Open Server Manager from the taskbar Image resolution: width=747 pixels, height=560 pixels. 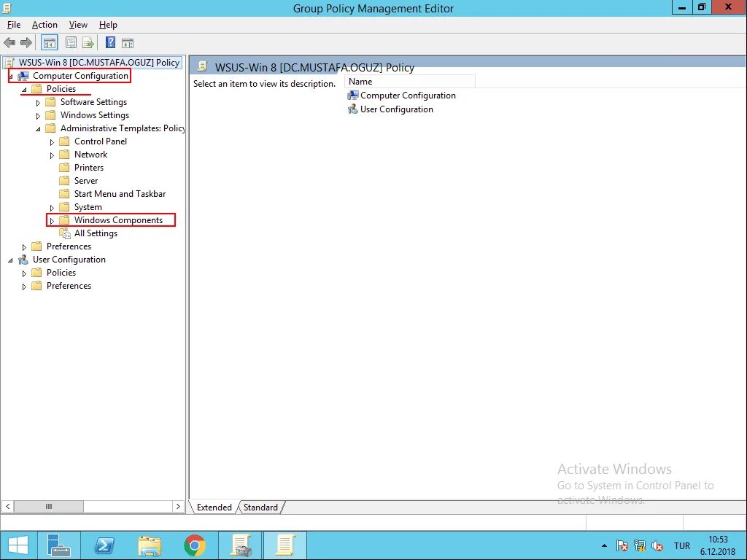pos(59,545)
